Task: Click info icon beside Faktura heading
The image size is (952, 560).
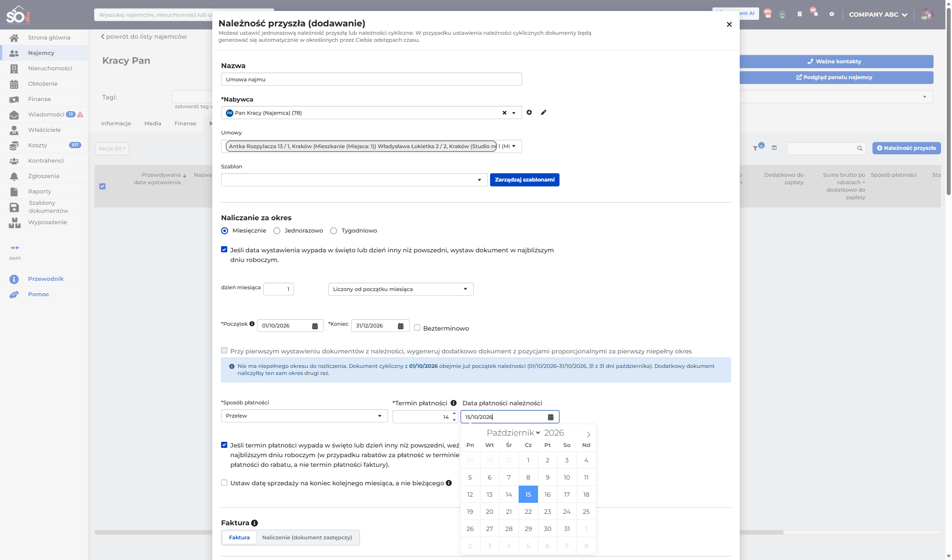Action: (254, 523)
